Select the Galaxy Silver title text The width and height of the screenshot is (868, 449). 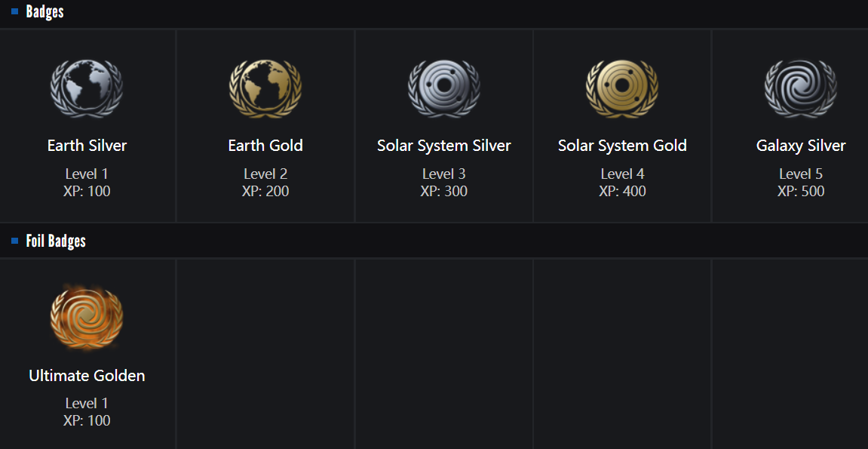click(801, 146)
